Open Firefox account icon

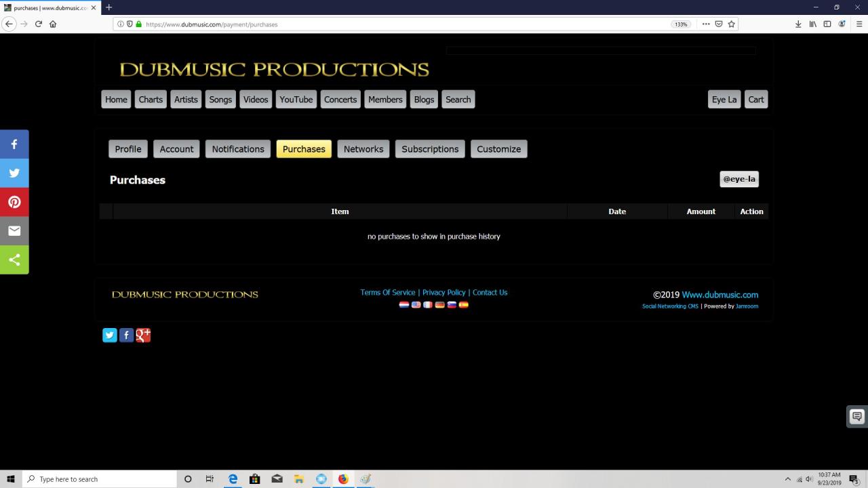pyautogui.click(x=842, y=24)
